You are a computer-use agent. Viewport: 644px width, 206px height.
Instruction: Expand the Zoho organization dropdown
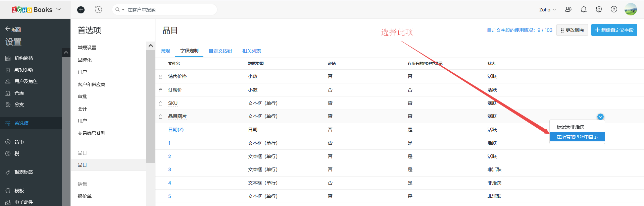pos(547,10)
